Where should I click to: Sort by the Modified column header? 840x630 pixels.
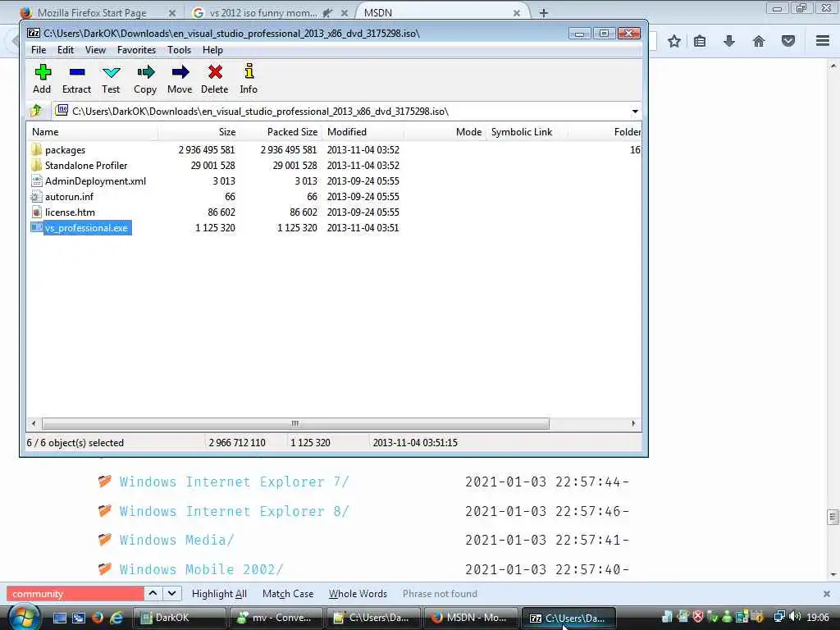tap(363, 132)
